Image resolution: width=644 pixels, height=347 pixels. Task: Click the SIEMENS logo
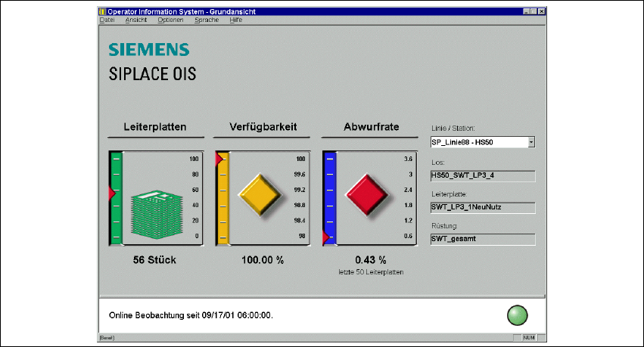tap(149, 50)
